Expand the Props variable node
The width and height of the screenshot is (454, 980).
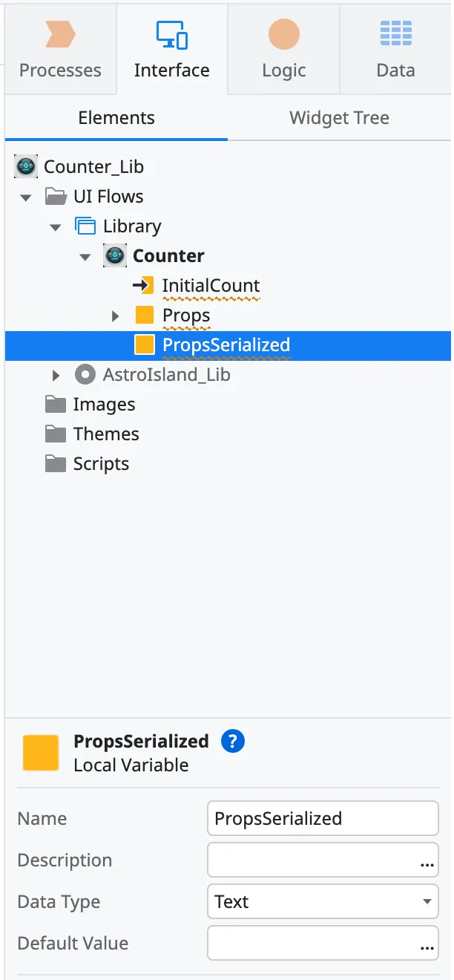point(116,315)
